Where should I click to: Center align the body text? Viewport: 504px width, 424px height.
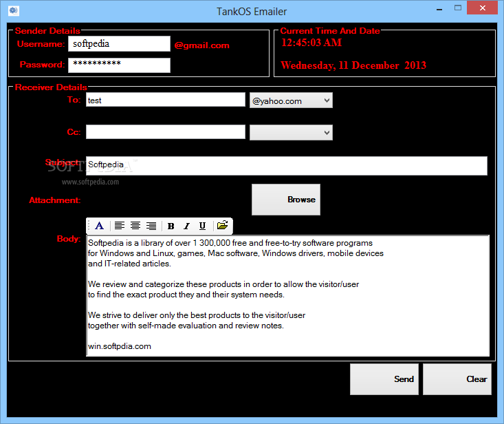[x=135, y=226]
